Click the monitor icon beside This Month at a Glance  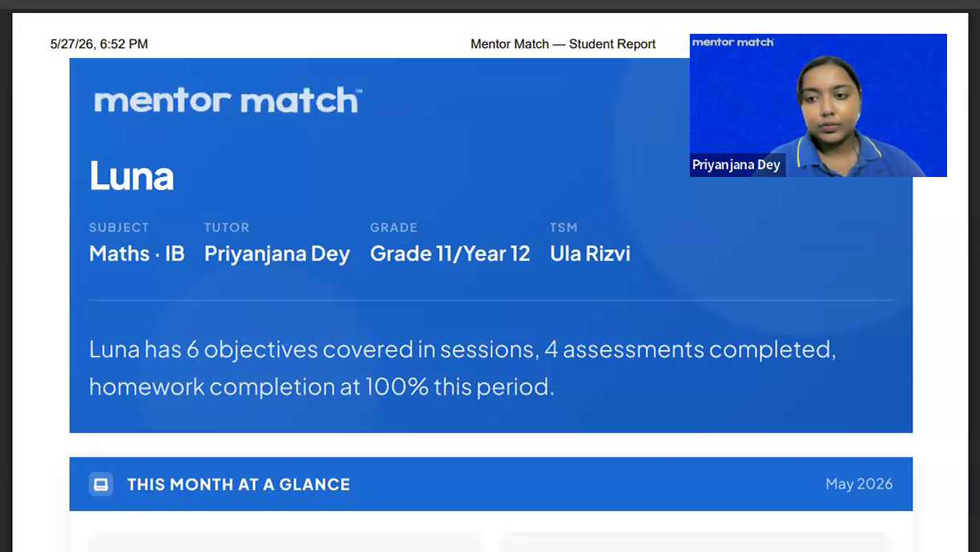[100, 484]
